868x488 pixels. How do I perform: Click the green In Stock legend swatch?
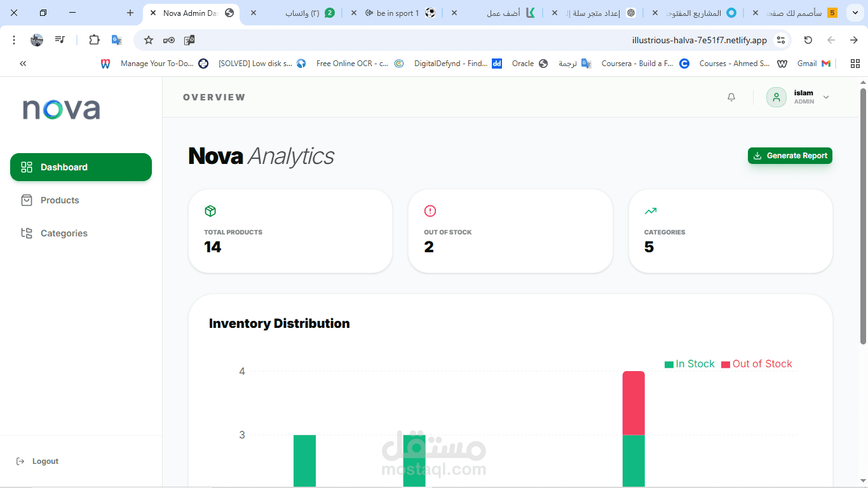click(669, 365)
